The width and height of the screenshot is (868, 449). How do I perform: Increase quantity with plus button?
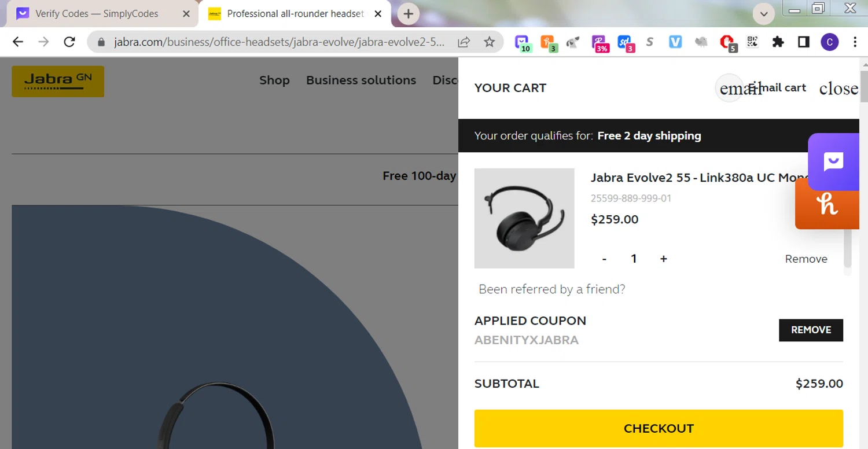pyautogui.click(x=664, y=259)
